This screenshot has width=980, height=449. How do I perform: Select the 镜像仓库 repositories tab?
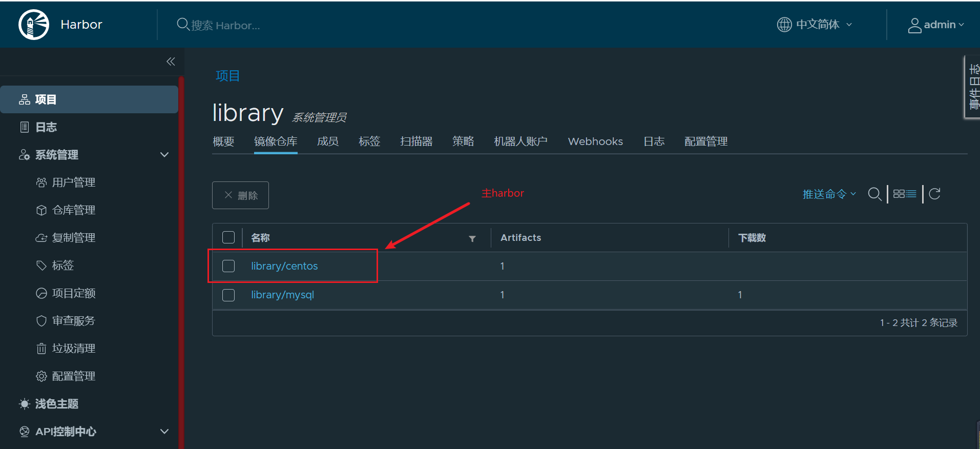[x=276, y=141]
